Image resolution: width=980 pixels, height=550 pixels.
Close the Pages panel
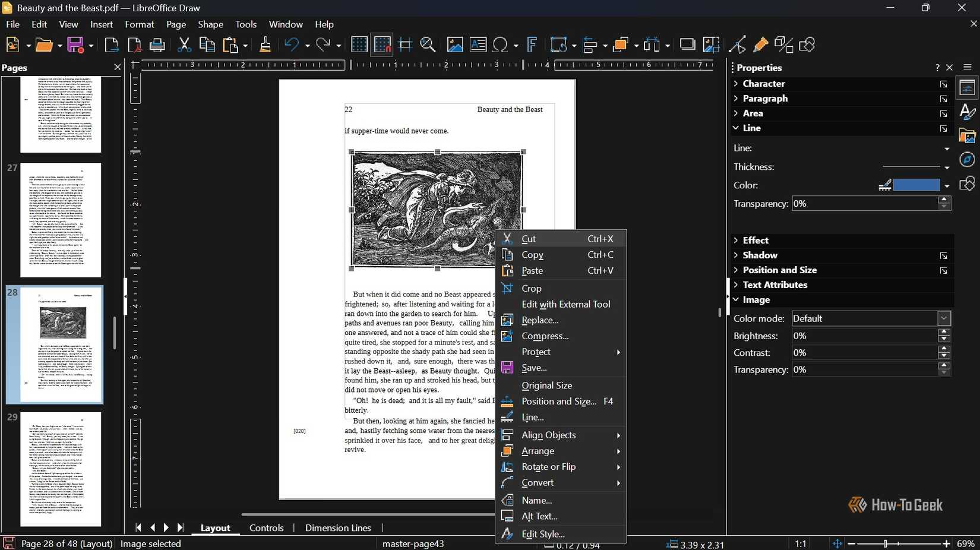(x=117, y=68)
